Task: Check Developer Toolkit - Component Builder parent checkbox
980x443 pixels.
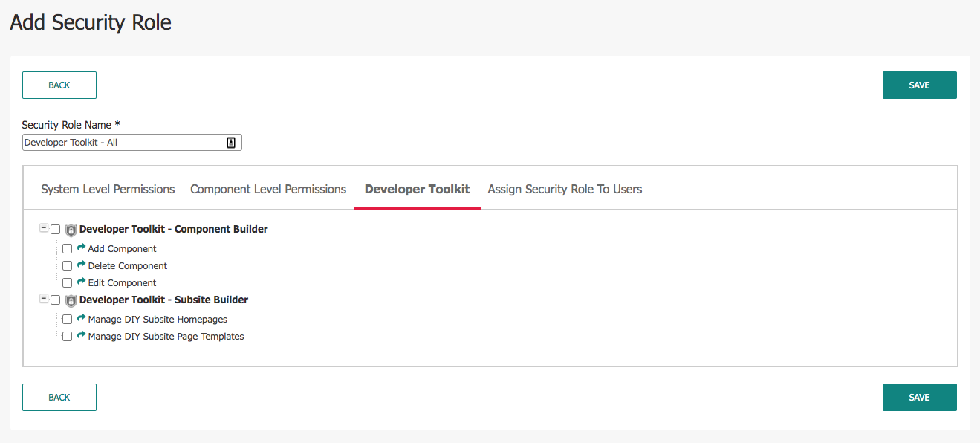Action: [56, 230]
